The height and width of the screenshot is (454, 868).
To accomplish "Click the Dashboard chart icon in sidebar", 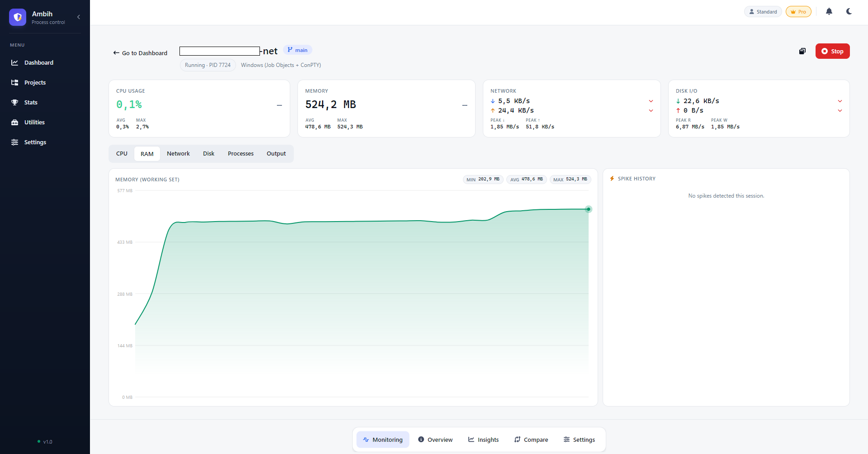I will 15,62.
